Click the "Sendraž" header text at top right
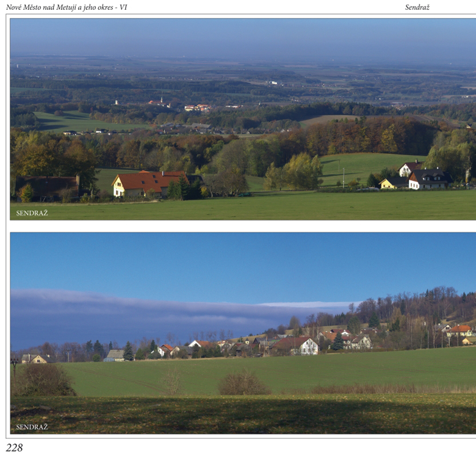This screenshot has width=476, height=458. [x=417, y=7]
